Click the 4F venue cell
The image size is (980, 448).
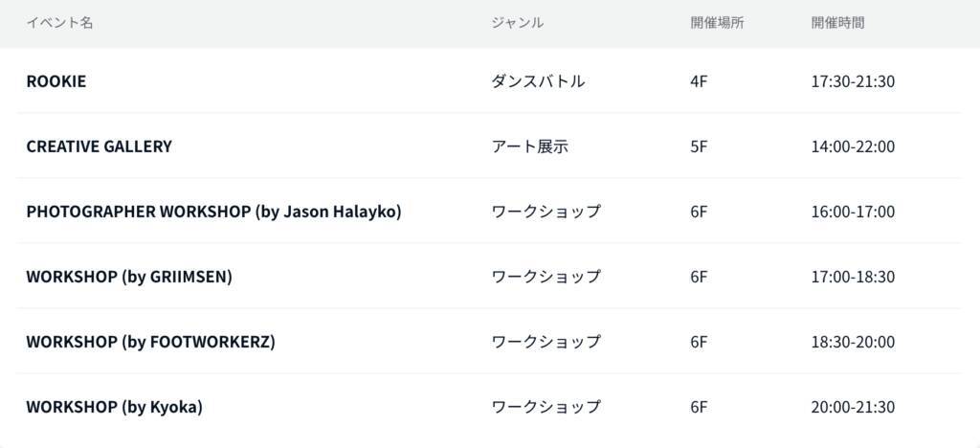[x=699, y=81]
